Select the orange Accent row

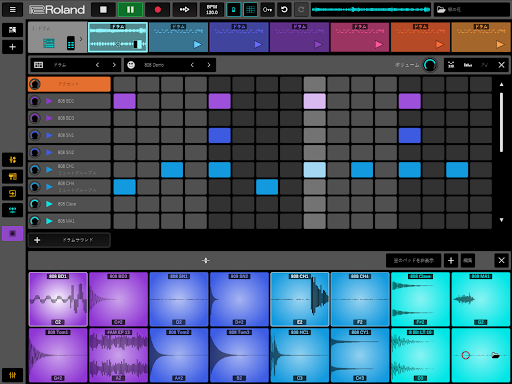pyautogui.click(x=69, y=84)
